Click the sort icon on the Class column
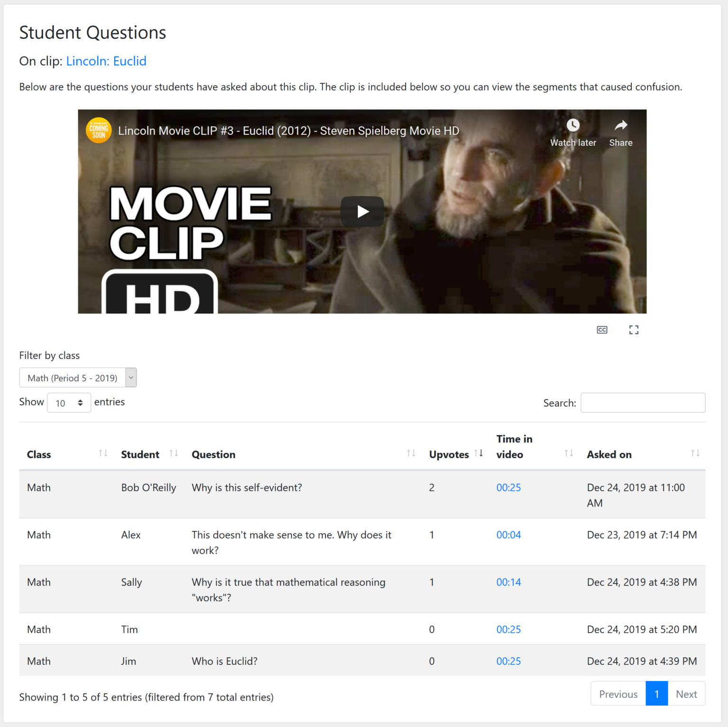This screenshot has width=728, height=727. (x=103, y=453)
